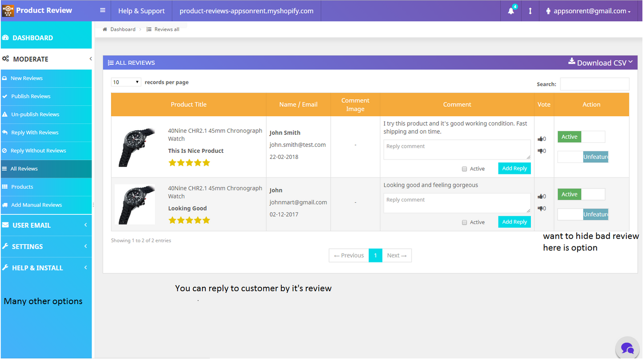Screen dimensions: 644x362
Task: Click Reviews all breadcrumb
Action: point(167,29)
